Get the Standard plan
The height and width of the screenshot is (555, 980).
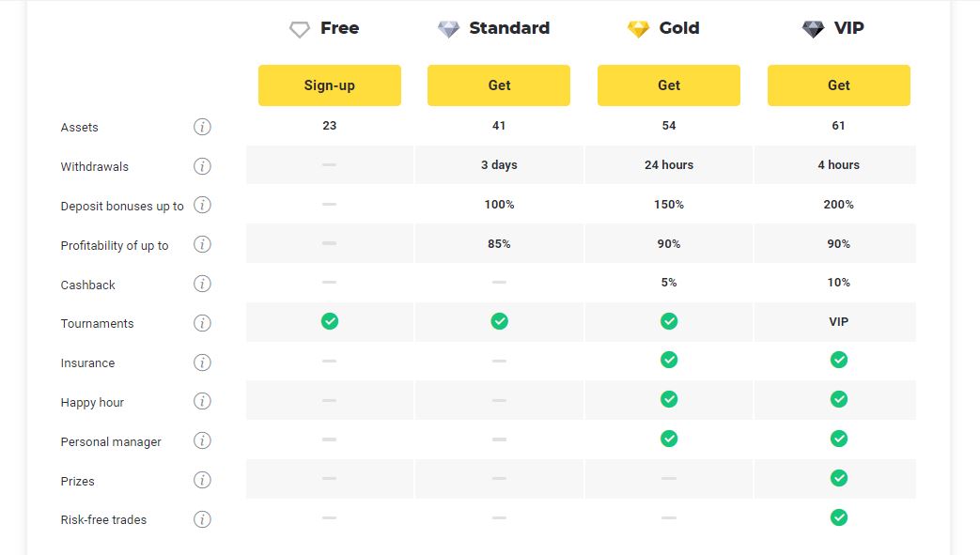(499, 85)
